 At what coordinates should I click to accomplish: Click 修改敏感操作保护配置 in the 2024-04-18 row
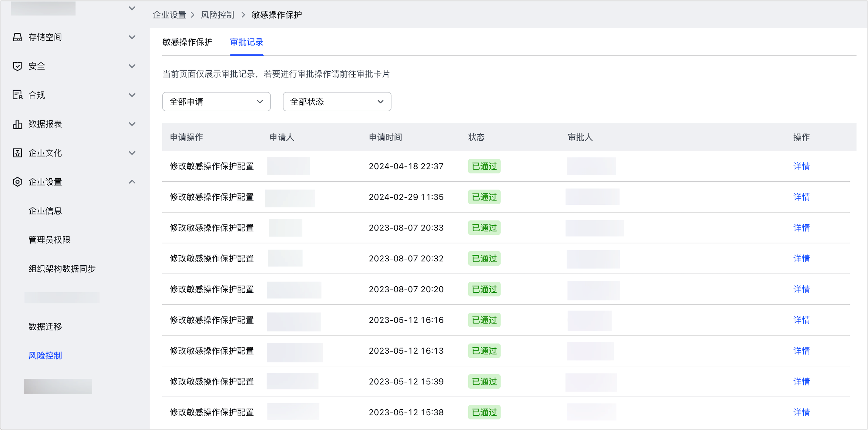pos(212,166)
